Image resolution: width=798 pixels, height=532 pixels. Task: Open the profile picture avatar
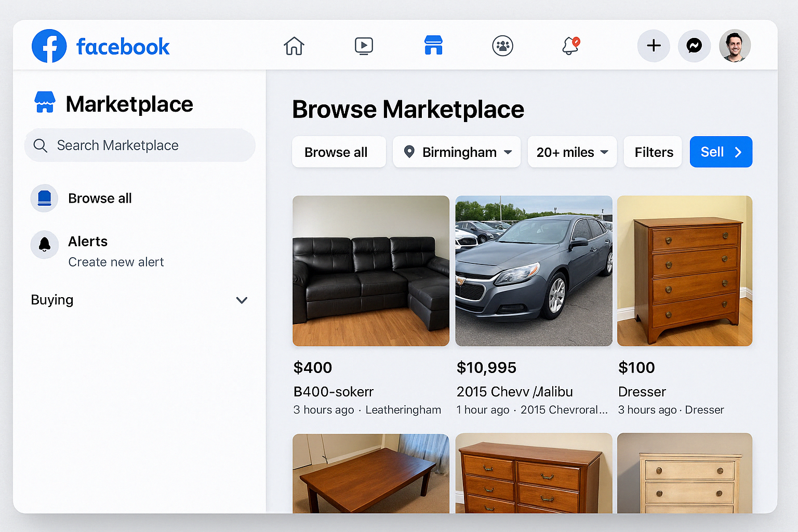pos(735,46)
